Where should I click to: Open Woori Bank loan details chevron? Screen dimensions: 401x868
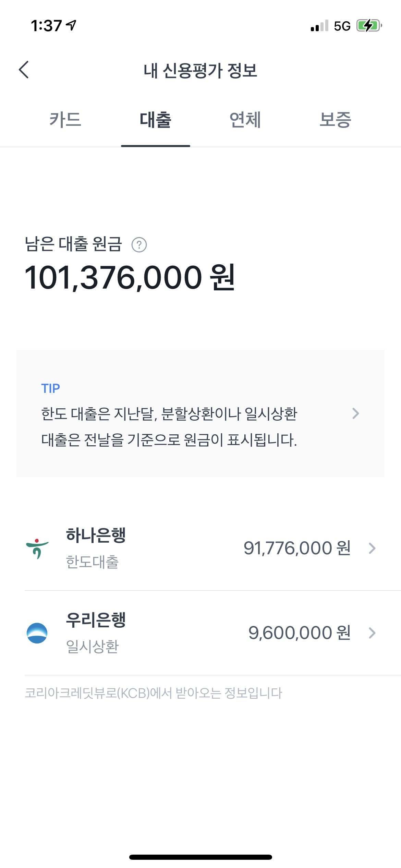click(x=372, y=633)
